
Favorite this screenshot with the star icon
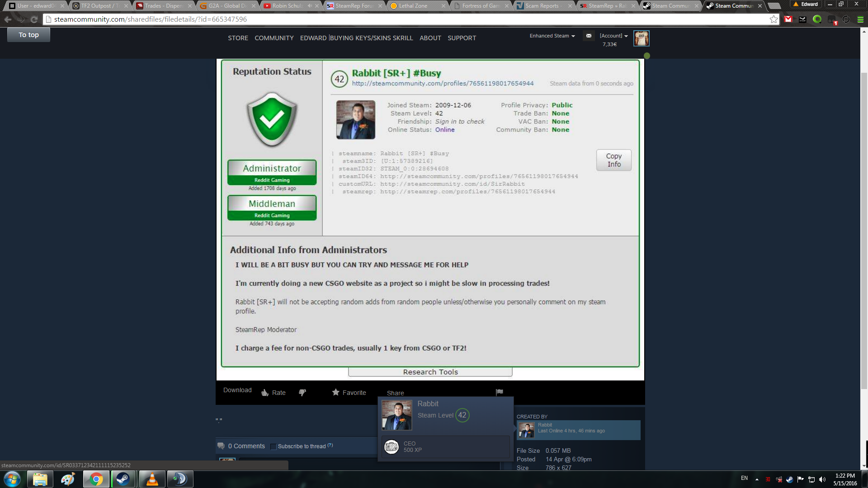click(x=335, y=392)
